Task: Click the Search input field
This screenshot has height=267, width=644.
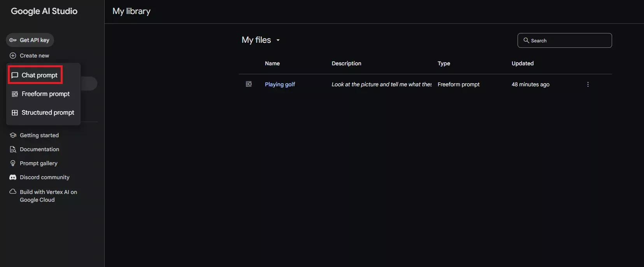Action: [x=568, y=40]
